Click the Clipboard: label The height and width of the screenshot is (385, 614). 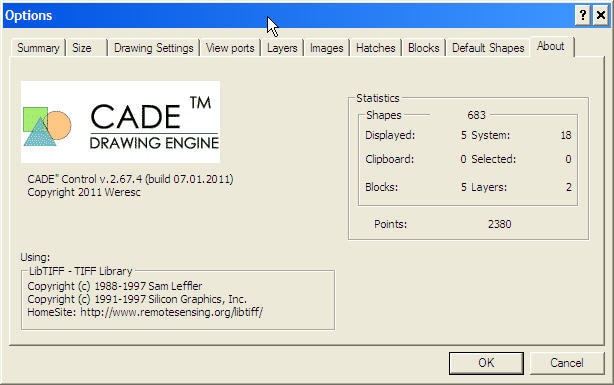click(x=390, y=159)
